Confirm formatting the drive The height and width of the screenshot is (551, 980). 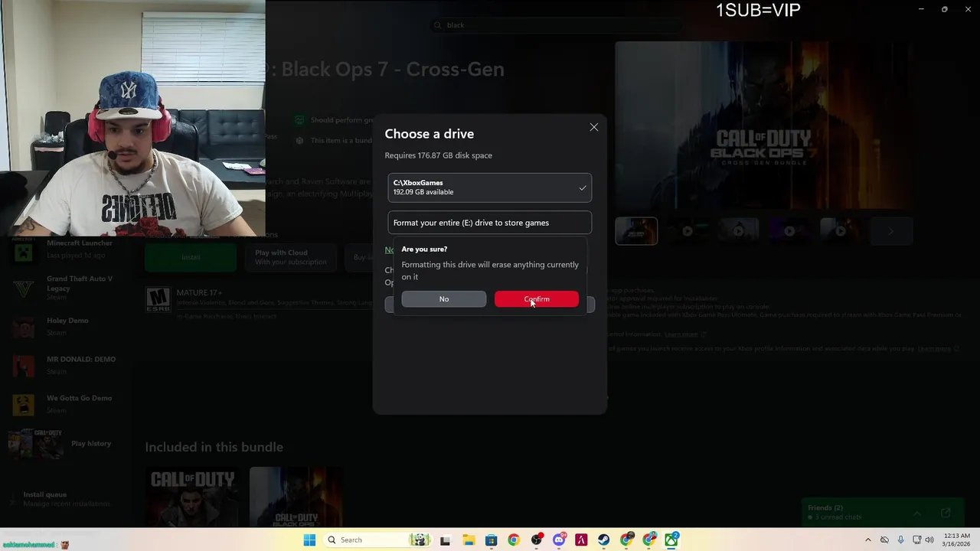pos(536,299)
